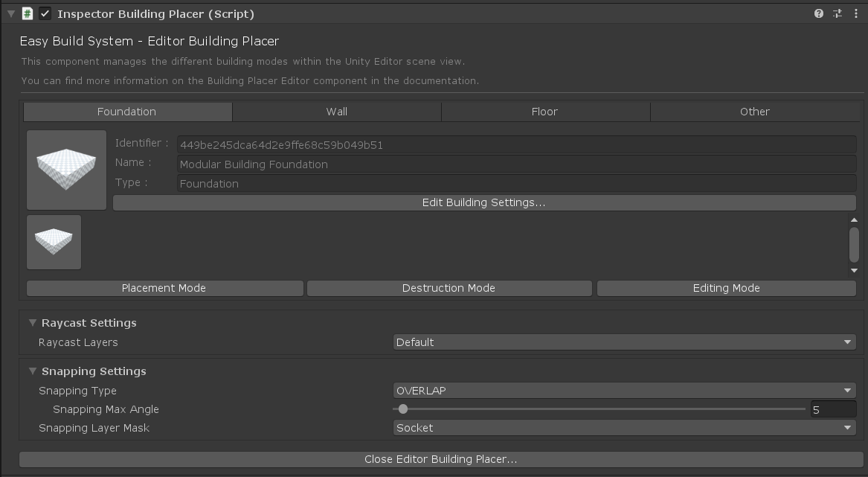This screenshot has width=868, height=477.
Task: Open the Snapping Type dropdown
Action: click(x=624, y=391)
